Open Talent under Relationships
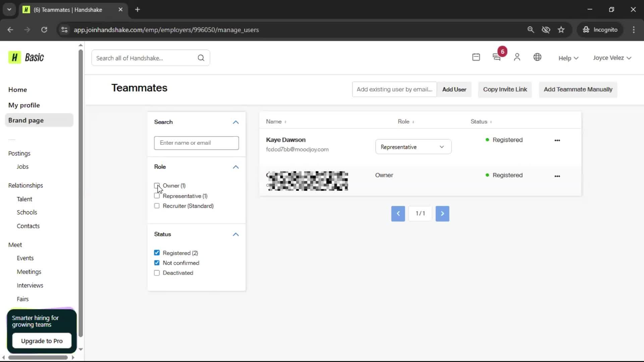Screen dimensions: 644x362 tap(24, 199)
